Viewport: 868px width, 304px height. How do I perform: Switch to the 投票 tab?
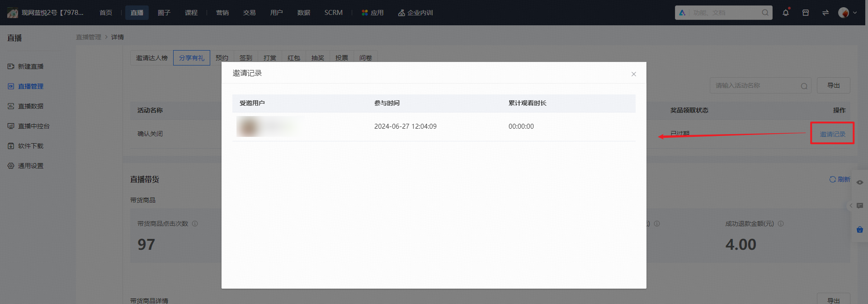point(342,58)
